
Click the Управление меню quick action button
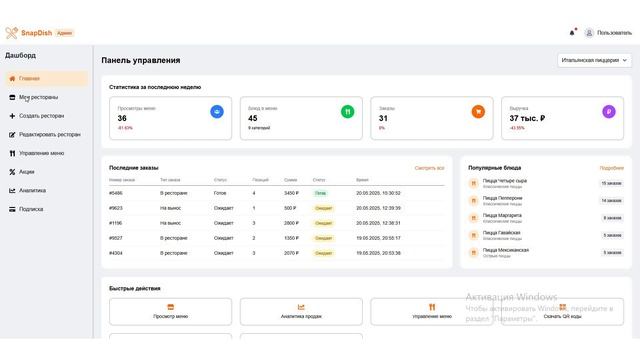coord(431,312)
